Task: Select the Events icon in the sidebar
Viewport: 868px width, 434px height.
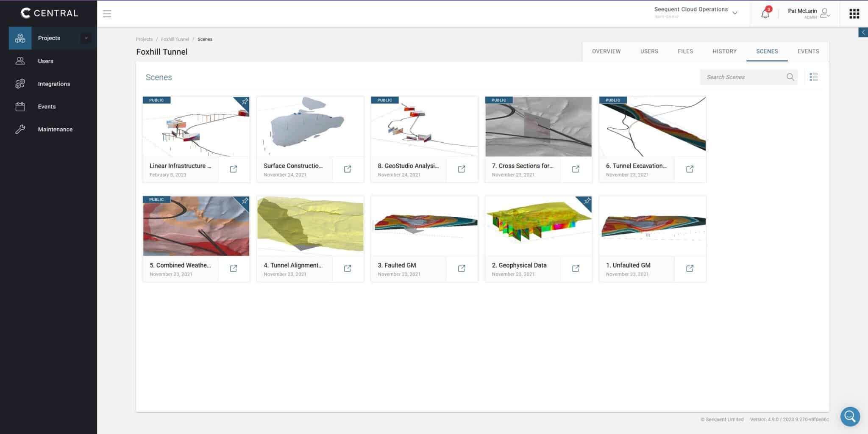Action: [20, 106]
